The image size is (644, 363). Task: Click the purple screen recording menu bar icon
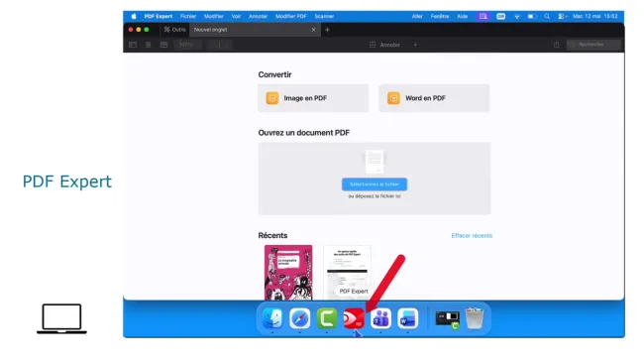pyautogui.click(x=483, y=17)
